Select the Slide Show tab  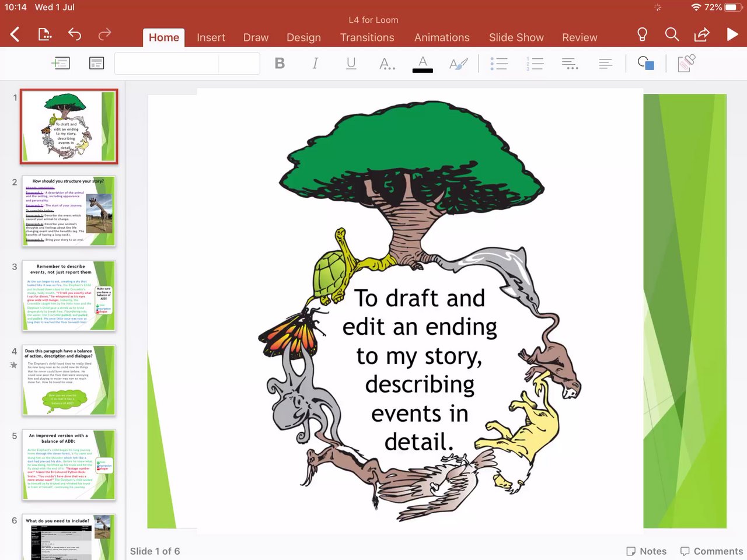click(516, 37)
